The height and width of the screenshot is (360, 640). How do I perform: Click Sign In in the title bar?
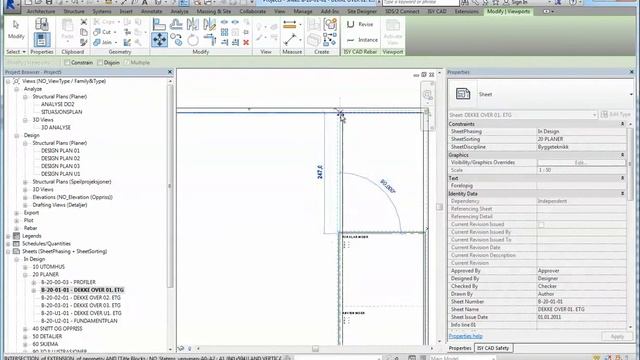click(520, 2)
